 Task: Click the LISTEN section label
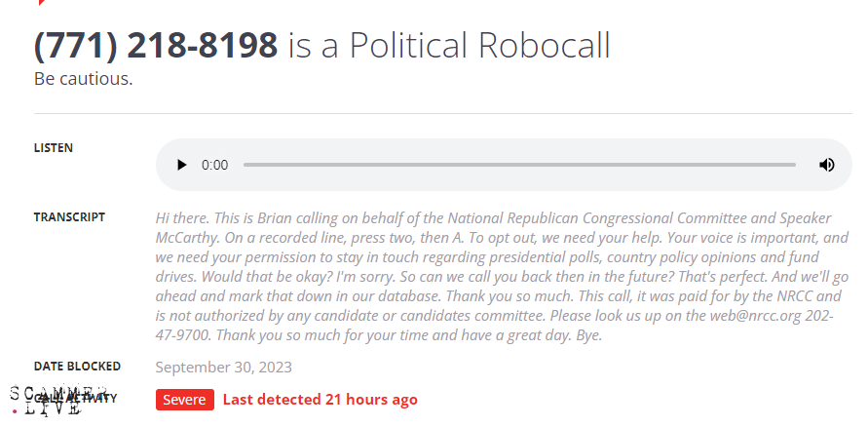[x=54, y=148]
